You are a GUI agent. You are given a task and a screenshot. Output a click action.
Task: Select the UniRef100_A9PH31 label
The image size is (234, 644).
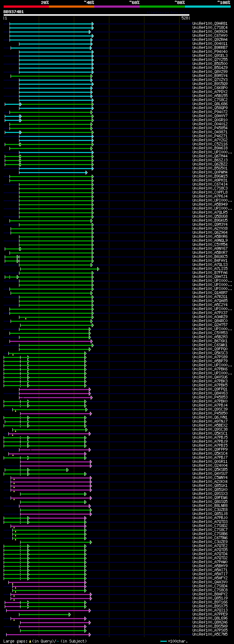(210, 180)
